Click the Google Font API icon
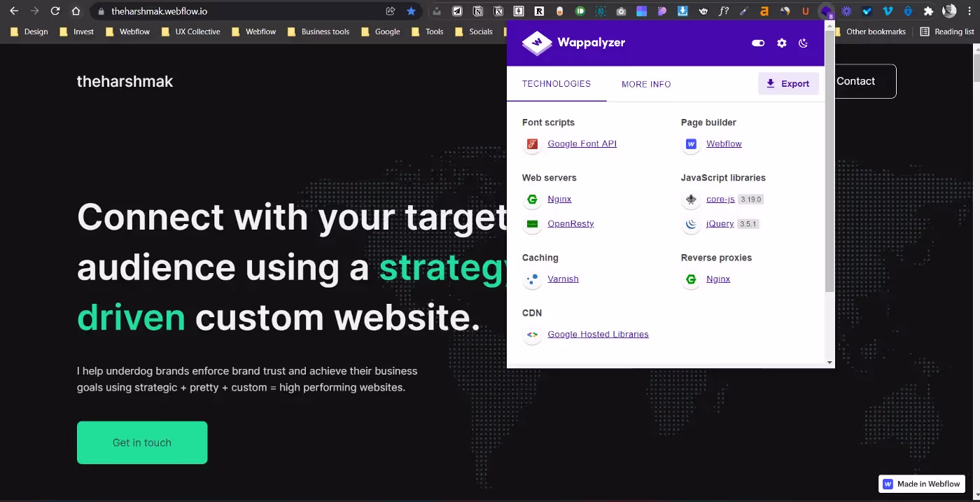The image size is (980, 502). tap(532, 144)
